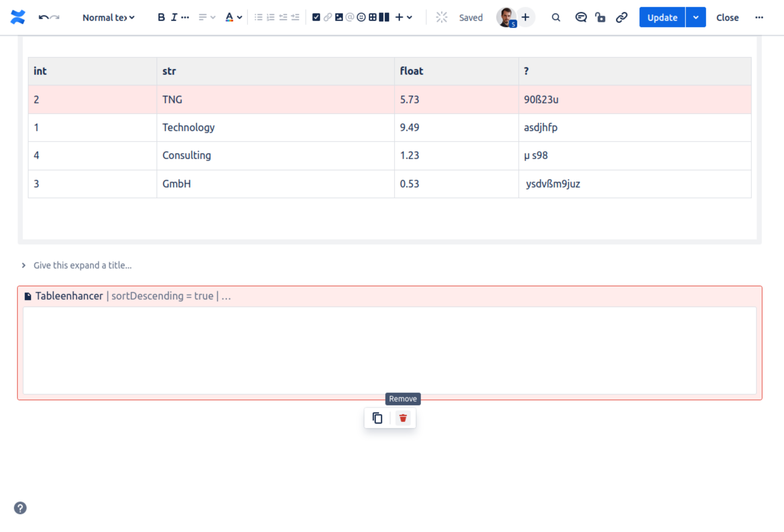
Task: Add image or file to page
Action: (x=339, y=17)
